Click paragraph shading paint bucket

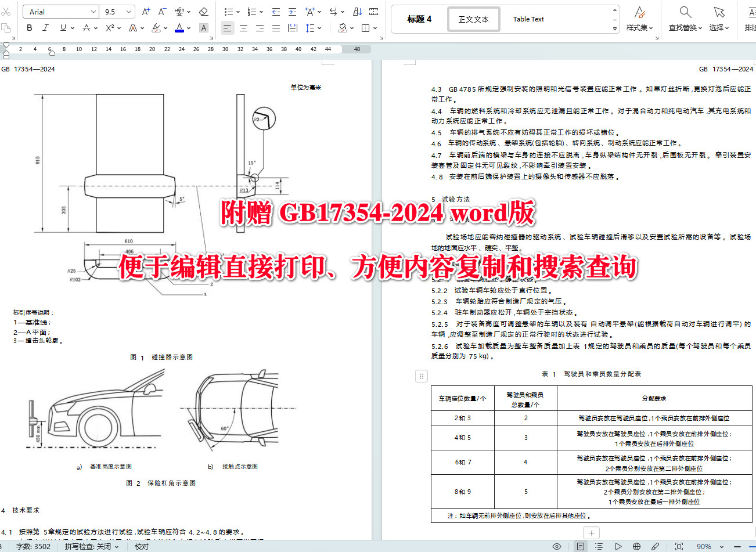(x=343, y=28)
